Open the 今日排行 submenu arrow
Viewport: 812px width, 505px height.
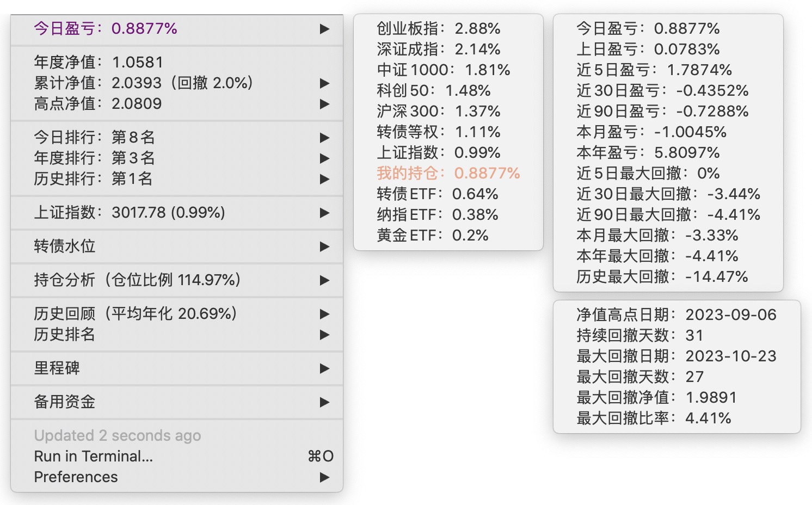click(325, 138)
